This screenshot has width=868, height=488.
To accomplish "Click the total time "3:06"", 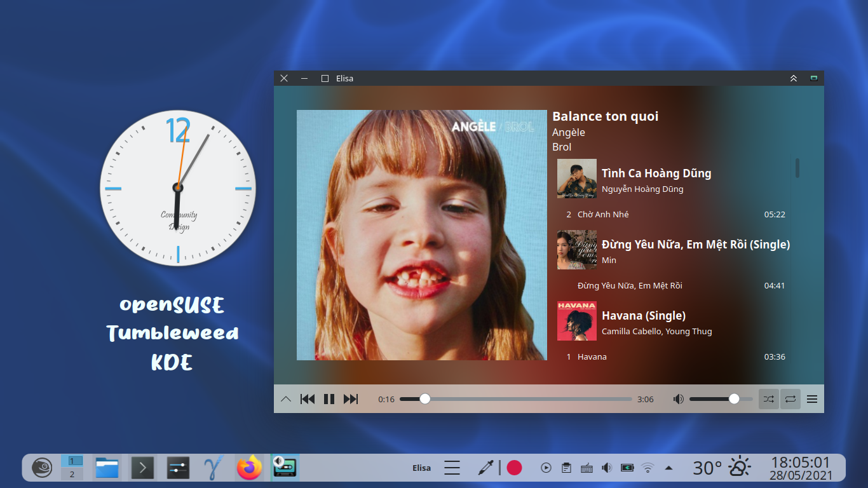I will [646, 400].
